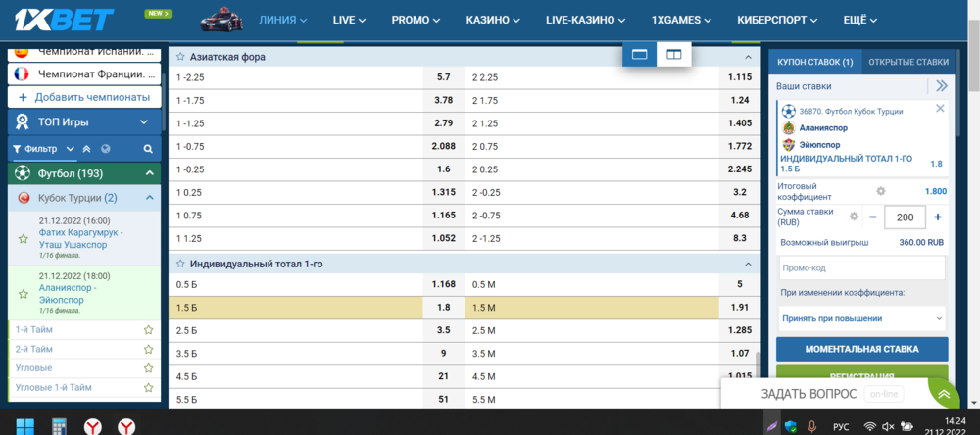
Task: Collapse the Азиатская фора section
Action: click(748, 57)
